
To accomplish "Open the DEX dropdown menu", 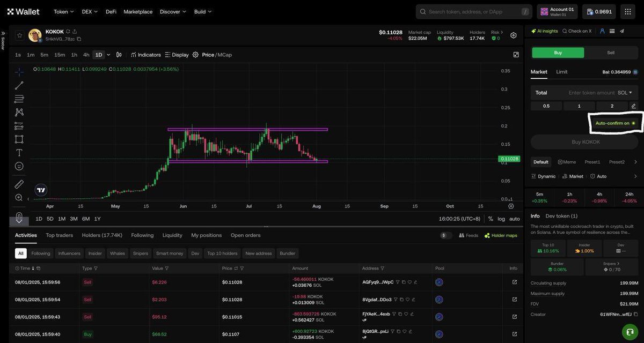I will pos(90,11).
